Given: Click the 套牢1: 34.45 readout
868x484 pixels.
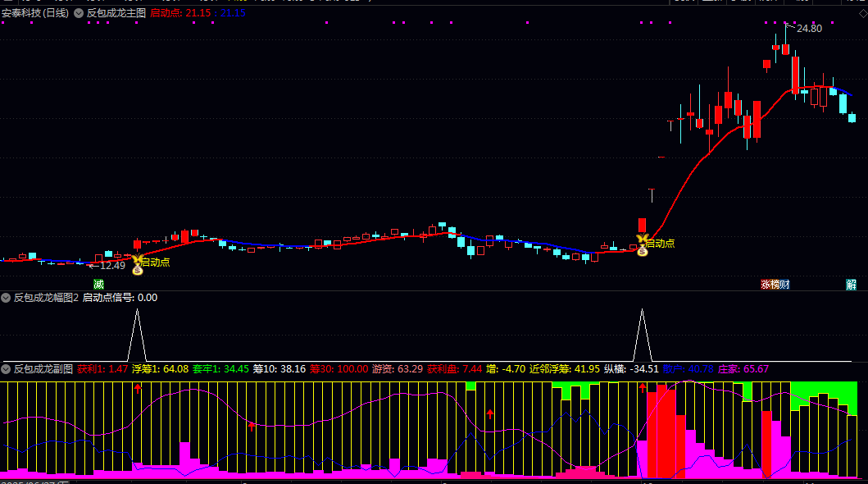Looking at the screenshot, I should coord(220,369).
